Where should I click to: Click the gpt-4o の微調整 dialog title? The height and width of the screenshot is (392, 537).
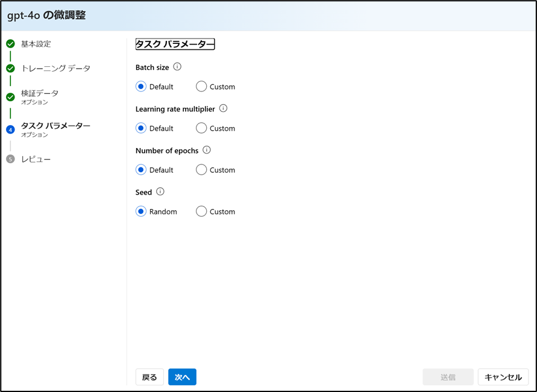(x=46, y=16)
